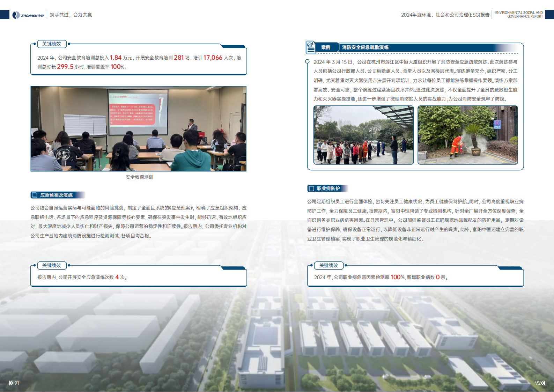Viewport: 554px width, 392px height.
Task: Click the paragraph starting 公司定期组织员工进行全面体检
Action: coord(415,220)
